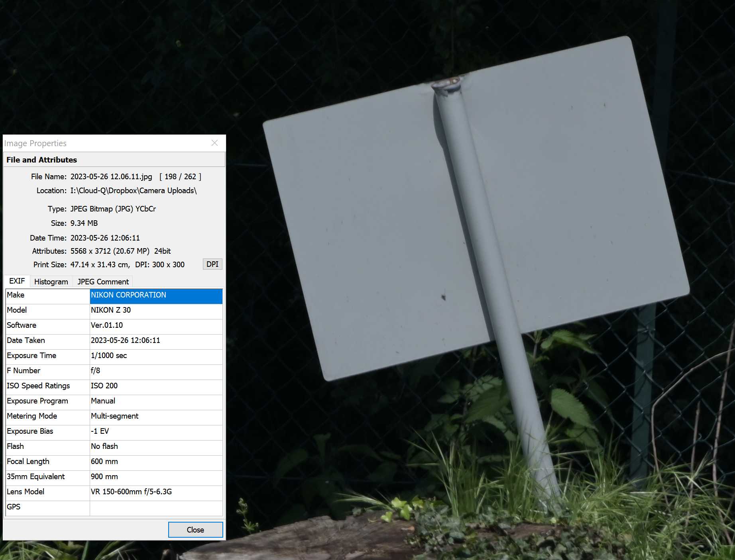Select the empty GPS value cell
Viewport: 735px width, 560px height.
pos(156,507)
